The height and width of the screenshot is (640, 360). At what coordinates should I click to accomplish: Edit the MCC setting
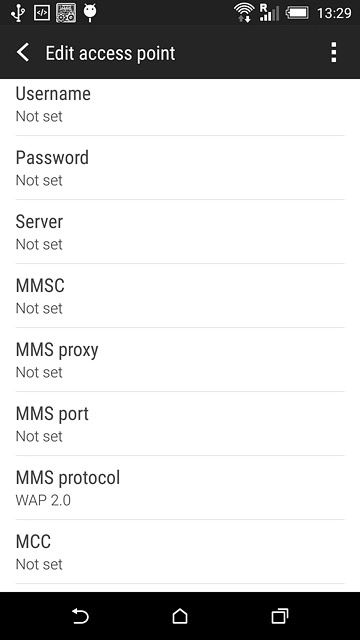coord(180,552)
